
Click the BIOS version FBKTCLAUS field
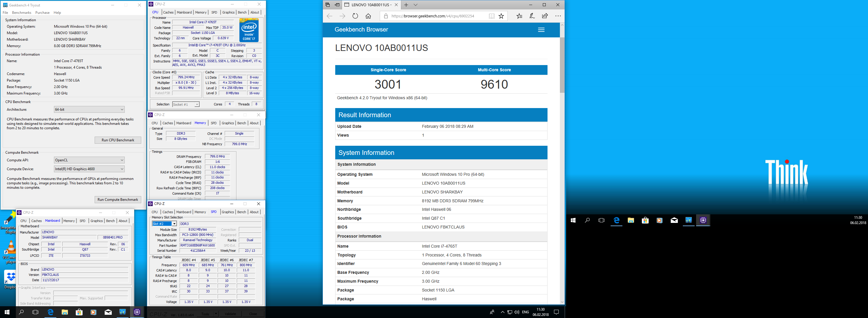click(x=85, y=275)
